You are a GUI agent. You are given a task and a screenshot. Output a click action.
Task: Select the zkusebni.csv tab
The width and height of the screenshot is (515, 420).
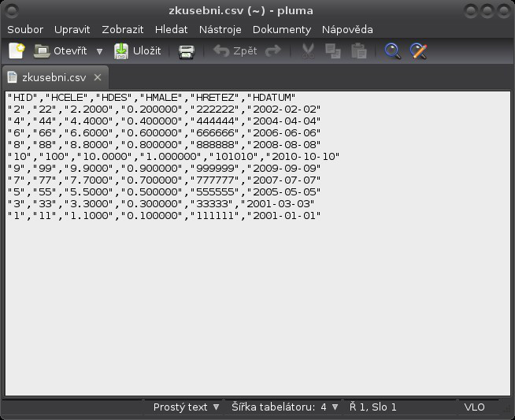pyautogui.click(x=54, y=77)
